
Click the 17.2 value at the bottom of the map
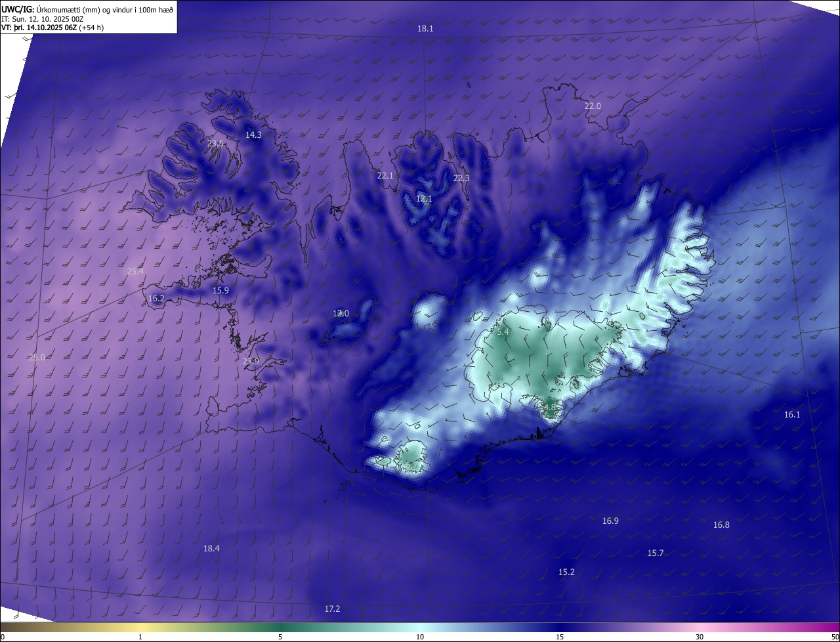(x=332, y=609)
